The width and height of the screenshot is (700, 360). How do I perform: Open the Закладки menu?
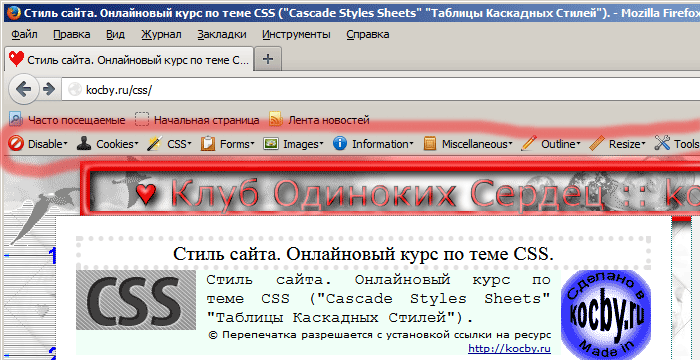pos(222,34)
